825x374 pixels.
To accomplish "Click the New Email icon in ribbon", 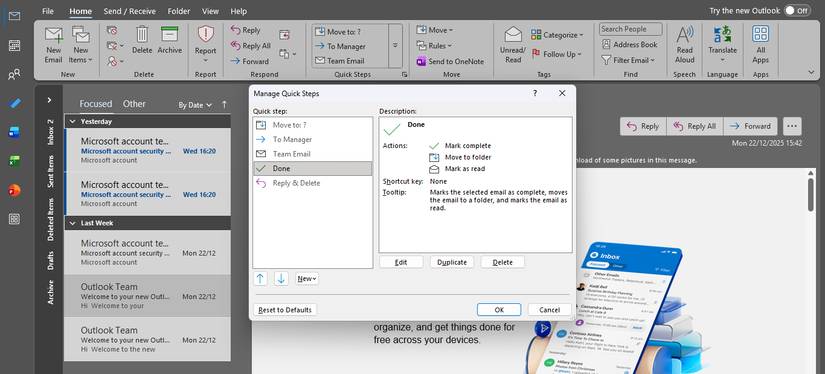I will (53, 45).
